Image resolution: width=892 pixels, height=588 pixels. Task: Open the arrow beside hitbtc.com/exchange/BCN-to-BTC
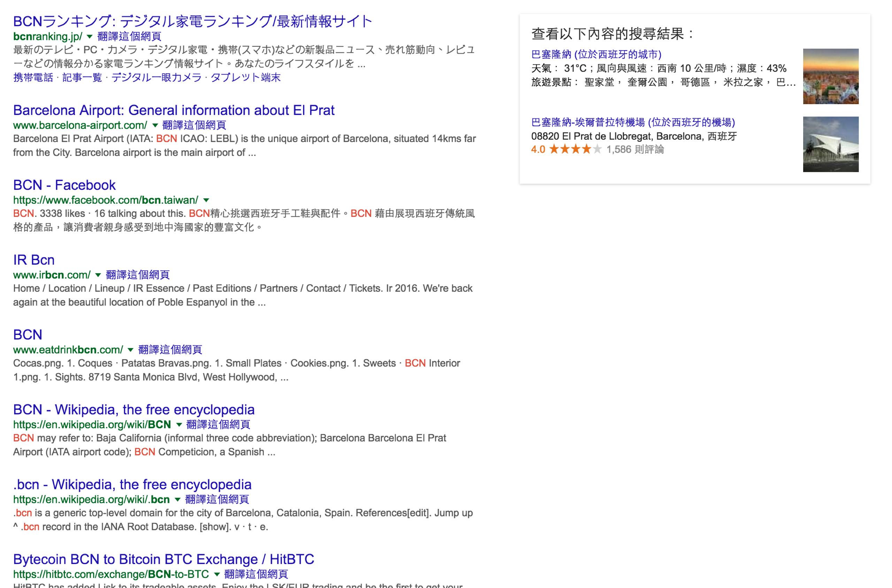click(216, 574)
